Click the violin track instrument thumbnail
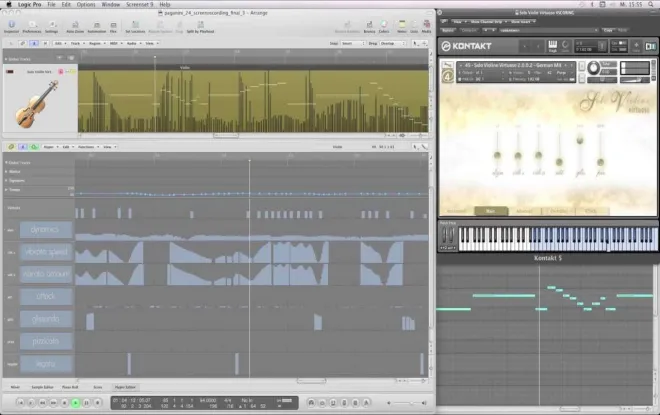660x415 pixels. click(37, 104)
